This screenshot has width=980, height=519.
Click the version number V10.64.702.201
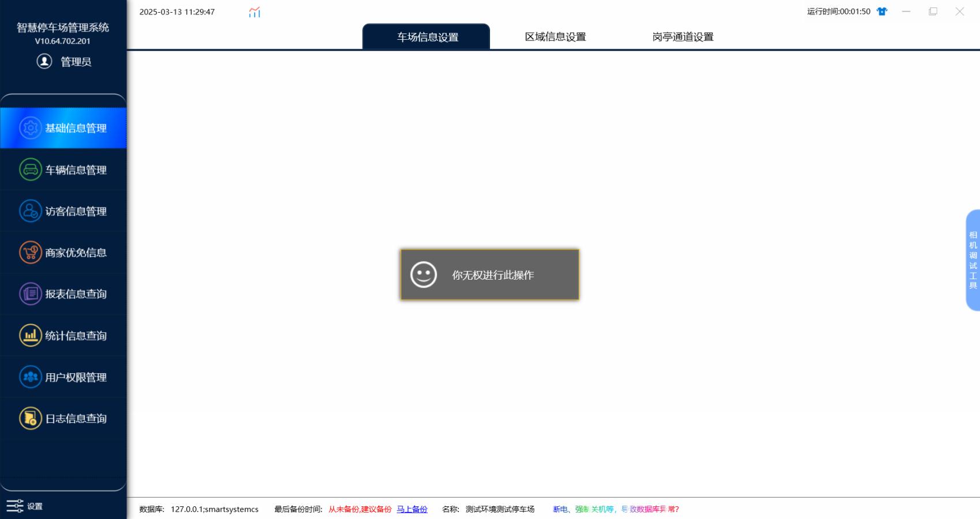pyautogui.click(x=63, y=41)
